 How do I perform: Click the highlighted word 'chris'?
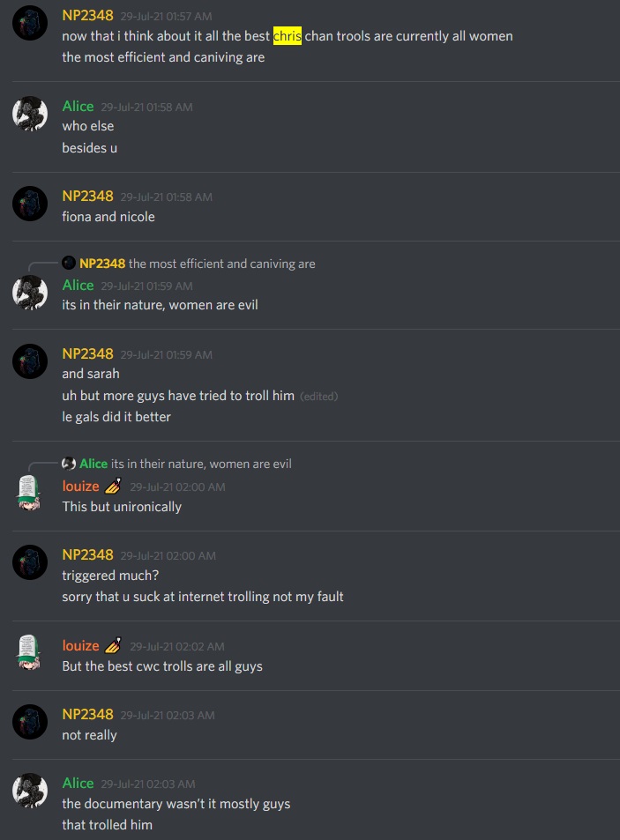click(288, 36)
